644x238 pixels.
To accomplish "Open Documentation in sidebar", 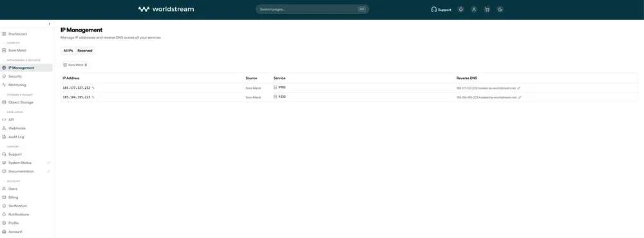I will click(x=21, y=171).
